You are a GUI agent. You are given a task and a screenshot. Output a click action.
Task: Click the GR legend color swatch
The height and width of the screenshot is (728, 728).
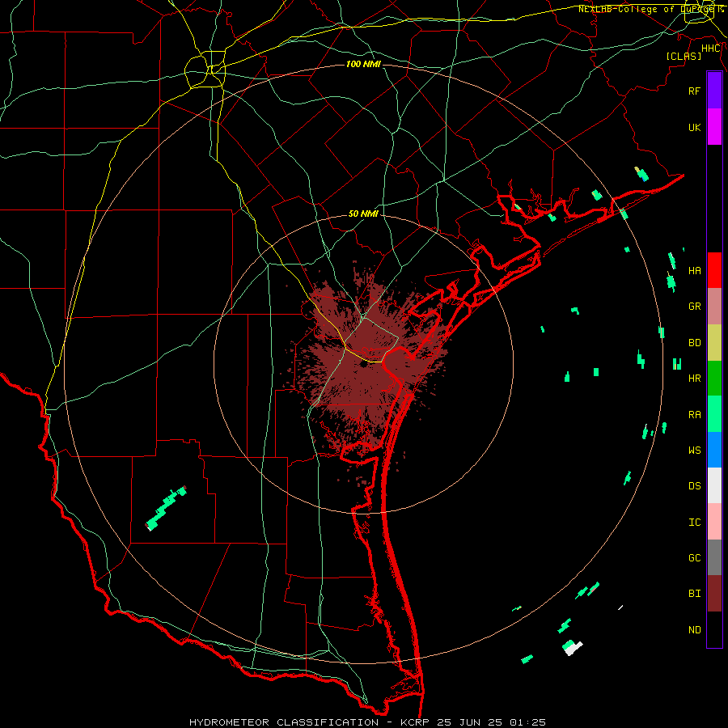pyautogui.click(x=714, y=306)
